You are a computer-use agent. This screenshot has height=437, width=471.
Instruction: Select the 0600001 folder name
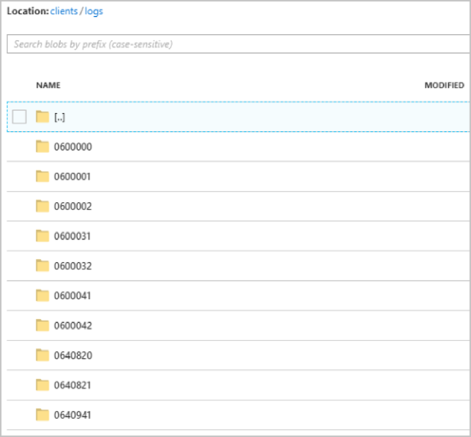click(72, 177)
